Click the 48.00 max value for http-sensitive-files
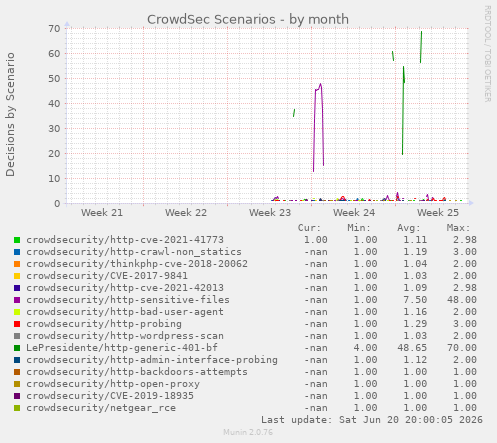Viewport: 497px width, 443px height. [462, 300]
